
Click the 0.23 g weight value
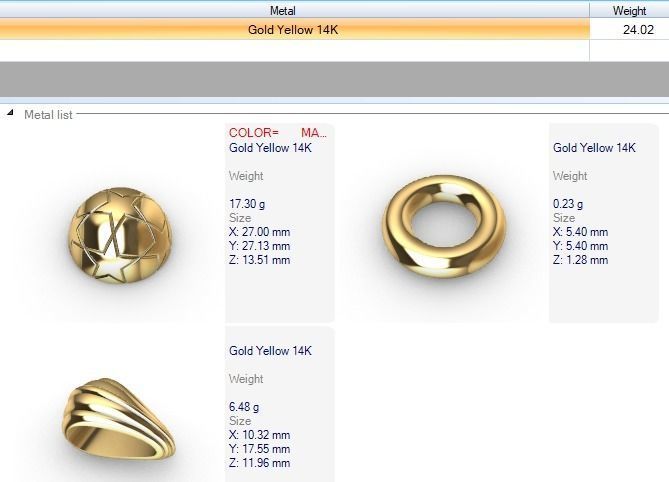[568, 204]
